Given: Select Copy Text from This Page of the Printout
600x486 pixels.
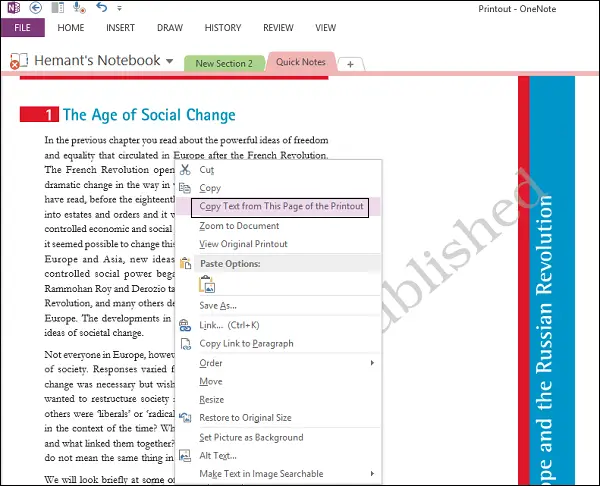Looking at the screenshot, I should tap(280, 207).
